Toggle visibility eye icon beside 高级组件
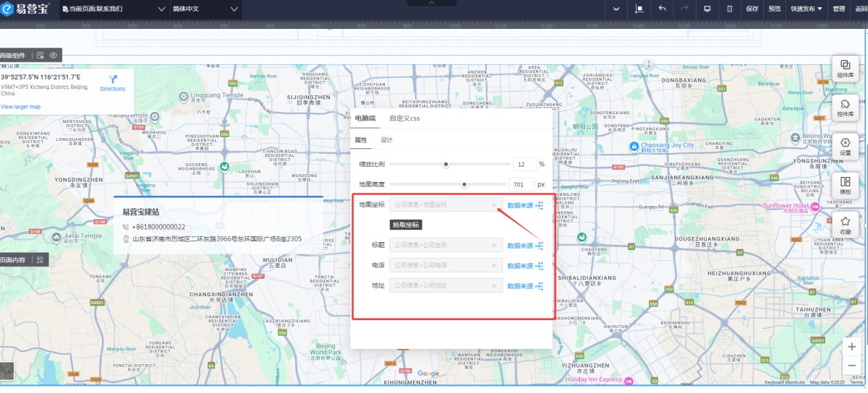This screenshot has height=393, width=868. (x=54, y=55)
